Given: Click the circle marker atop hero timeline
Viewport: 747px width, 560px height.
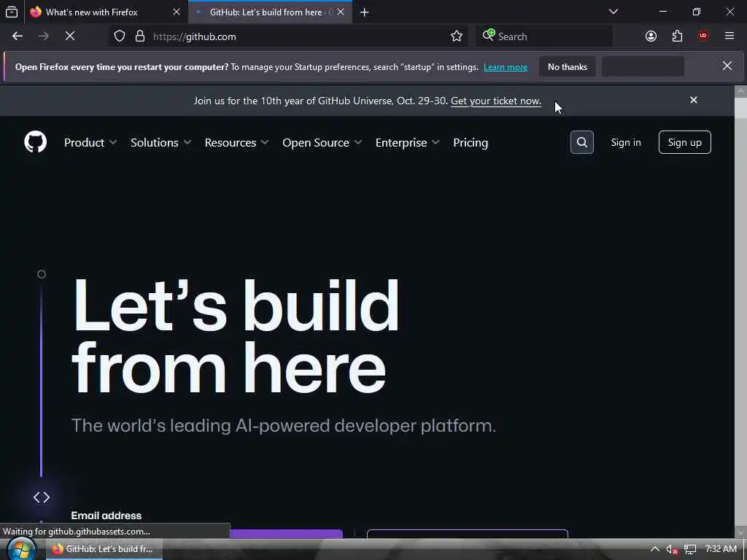Looking at the screenshot, I should (42, 274).
